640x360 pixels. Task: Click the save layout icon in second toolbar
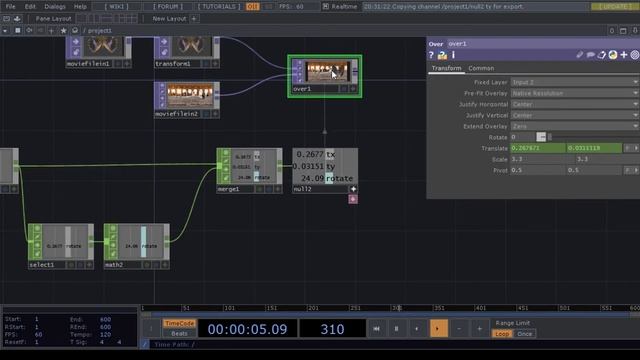(17, 19)
